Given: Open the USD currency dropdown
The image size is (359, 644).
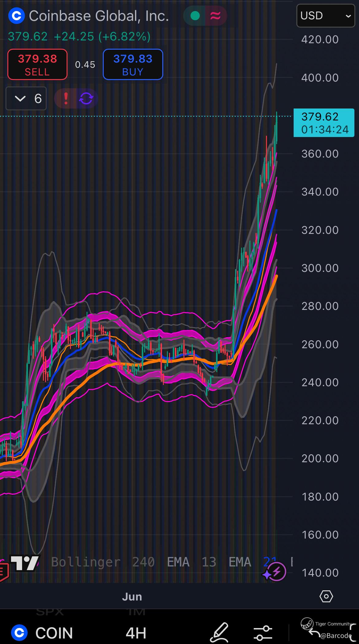Looking at the screenshot, I should pyautogui.click(x=326, y=16).
